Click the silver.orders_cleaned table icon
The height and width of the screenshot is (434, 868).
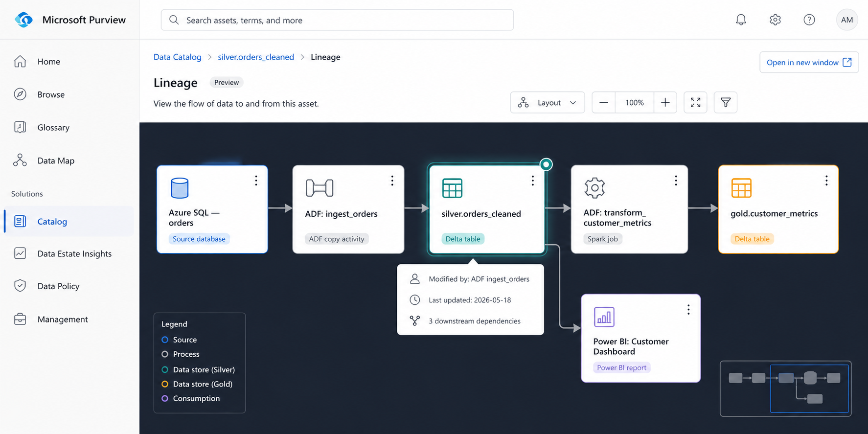[x=452, y=188]
